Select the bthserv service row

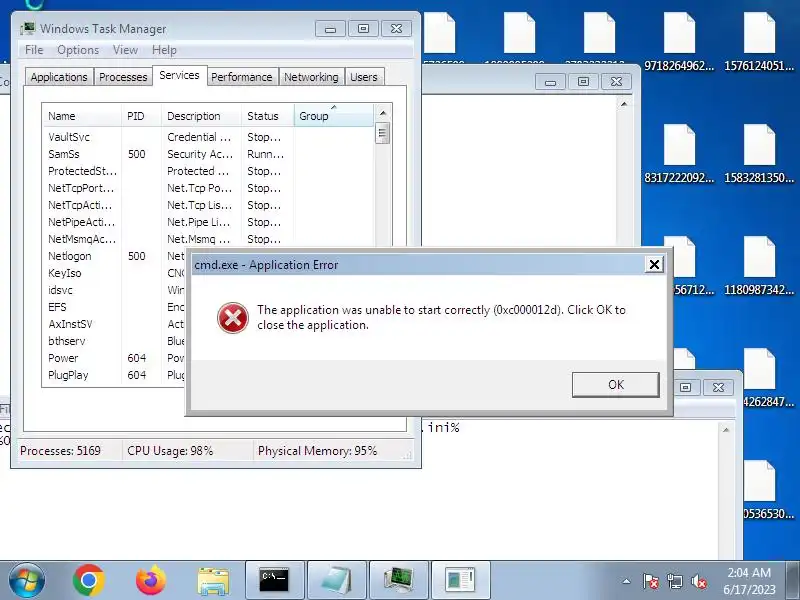pyautogui.click(x=114, y=341)
